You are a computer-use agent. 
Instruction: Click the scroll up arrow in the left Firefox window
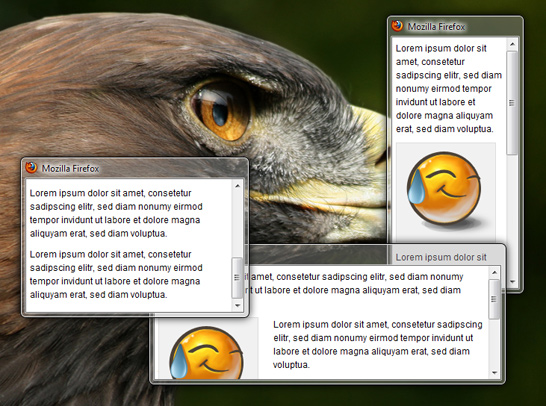237,186
